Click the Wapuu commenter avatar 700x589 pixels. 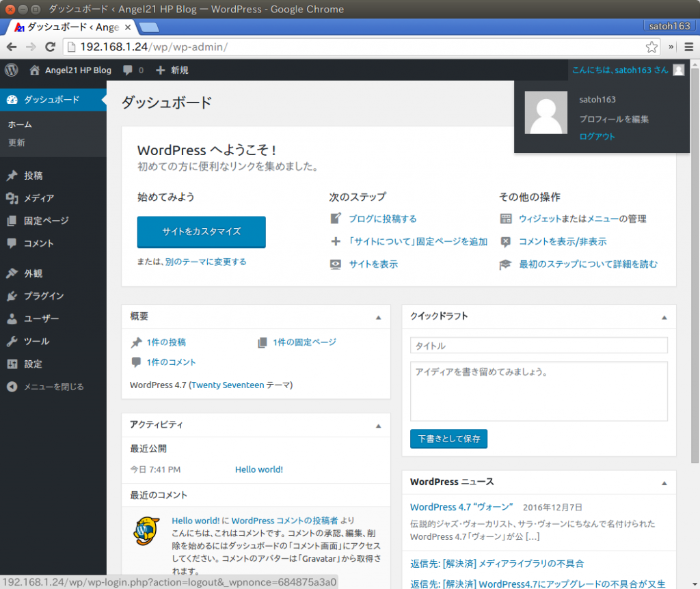(x=146, y=531)
